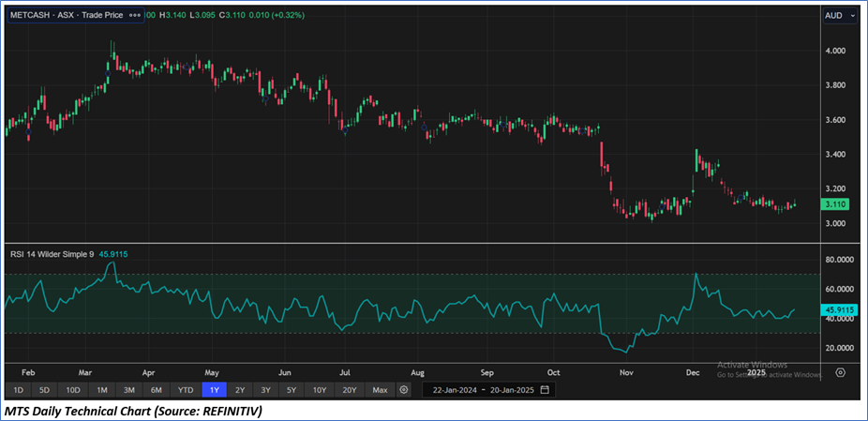
Task: Select the active 1Y time range
Action: 215,390
